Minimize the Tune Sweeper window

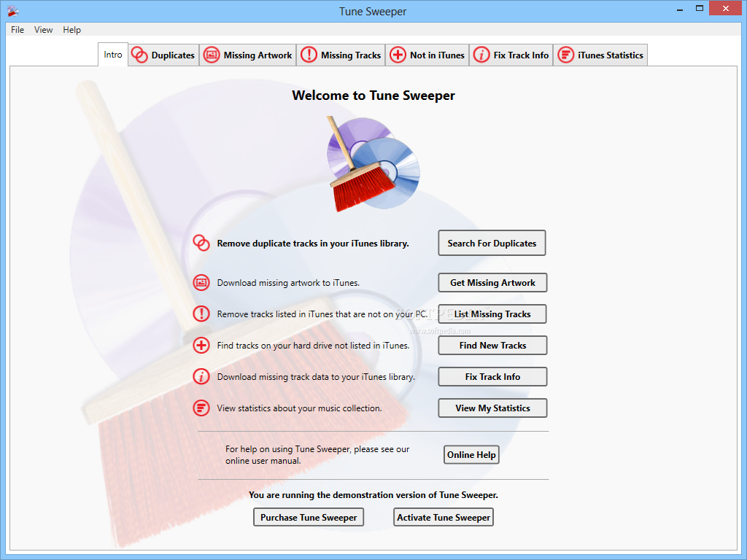click(680, 9)
